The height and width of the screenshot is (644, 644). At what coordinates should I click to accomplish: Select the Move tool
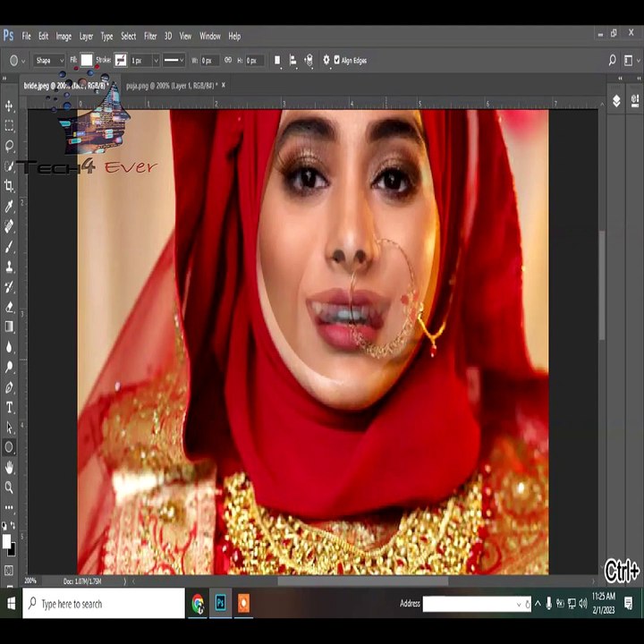point(9,106)
